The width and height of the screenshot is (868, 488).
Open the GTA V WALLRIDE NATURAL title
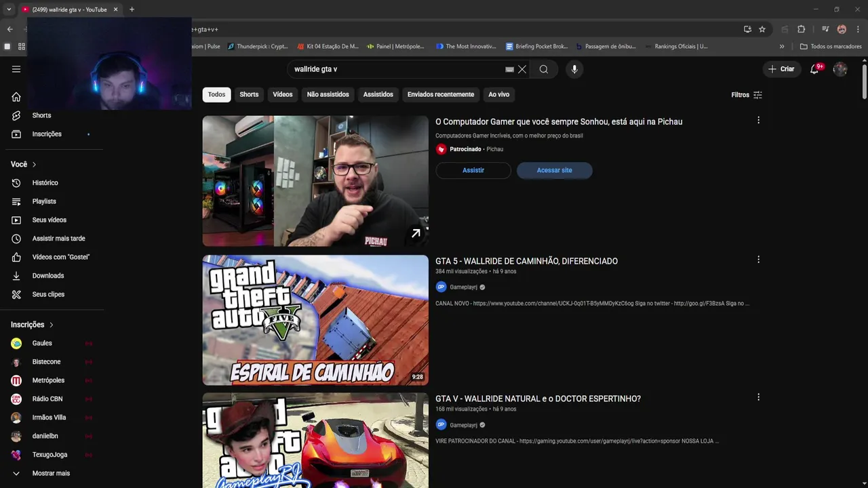point(538,399)
